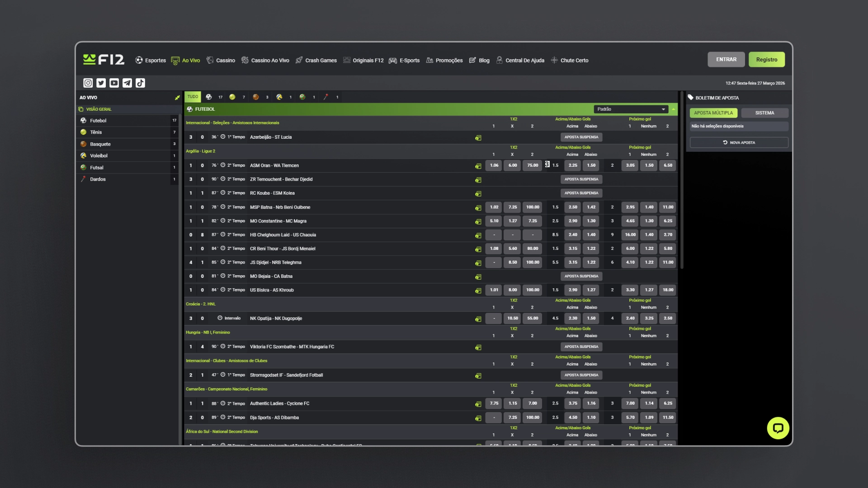This screenshot has height=488, width=868.
Task: Open Chute Certo page
Action: [570, 60]
